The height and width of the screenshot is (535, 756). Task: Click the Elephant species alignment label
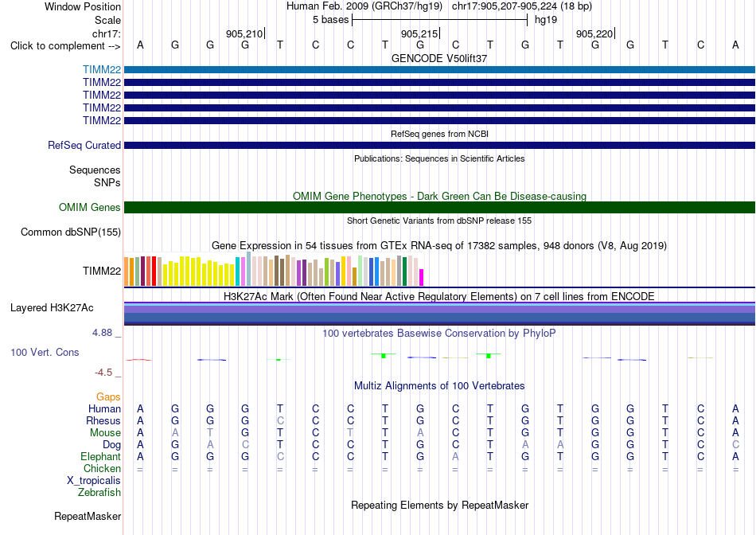[x=100, y=456]
